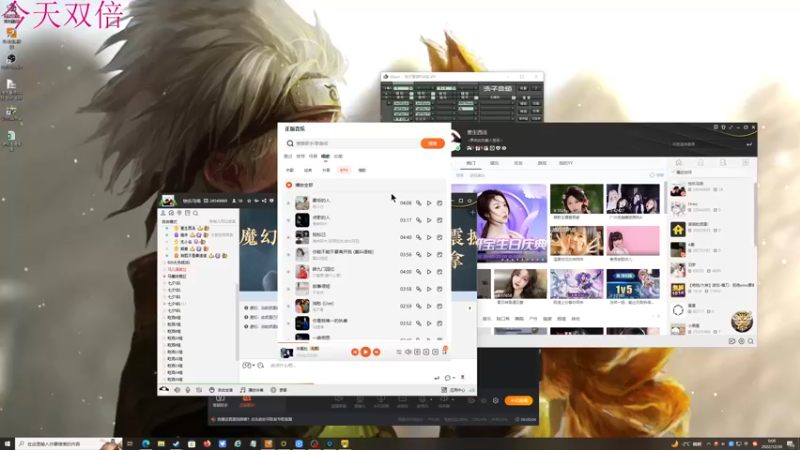This screenshot has width=800, height=450.
Task: Click next-page arrow beside category row
Action: click(658, 317)
